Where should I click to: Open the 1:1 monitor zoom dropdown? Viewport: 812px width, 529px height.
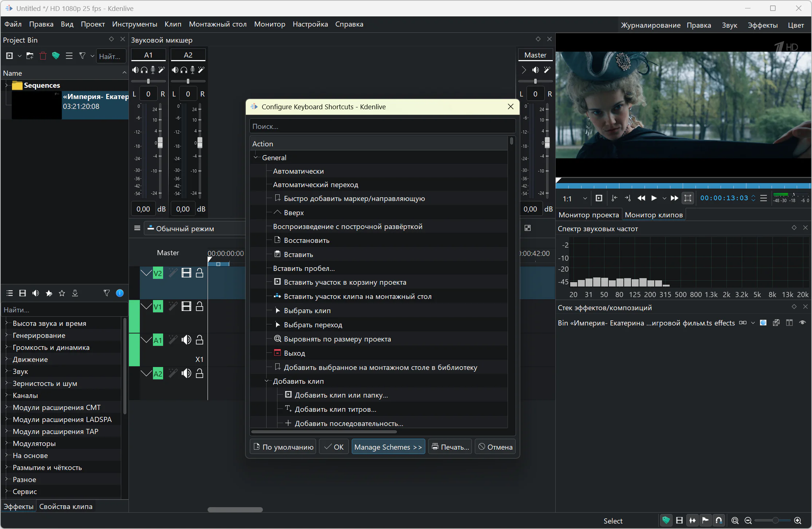(585, 199)
